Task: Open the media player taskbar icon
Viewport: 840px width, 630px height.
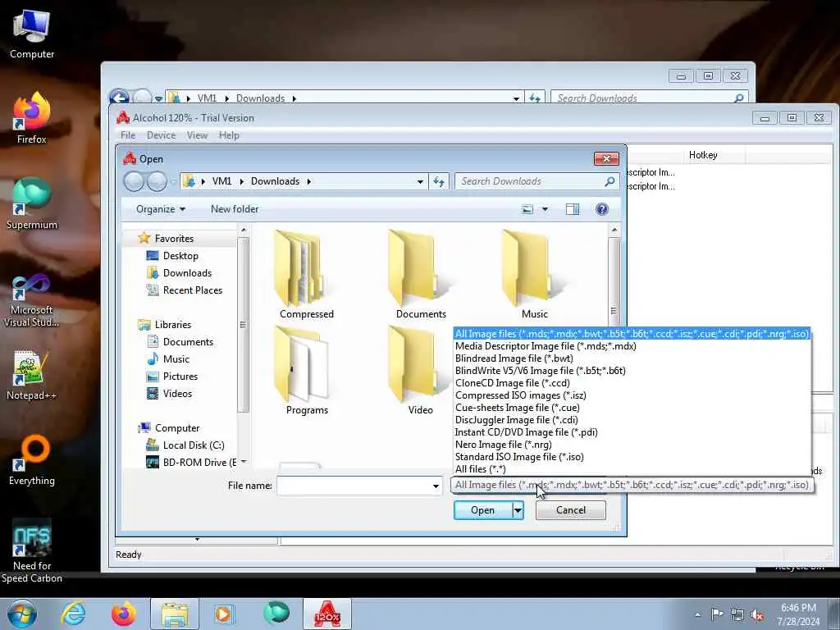Action: (223, 614)
